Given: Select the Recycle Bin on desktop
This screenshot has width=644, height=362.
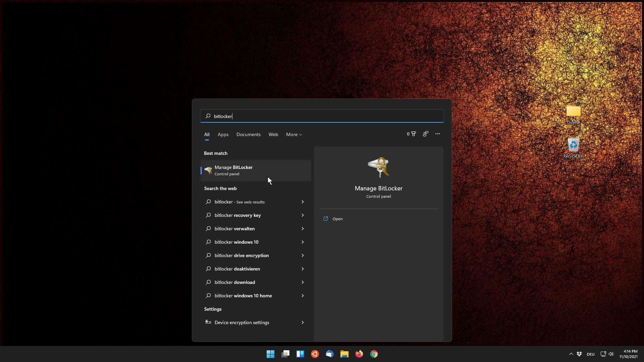Looking at the screenshot, I should 574,148.
